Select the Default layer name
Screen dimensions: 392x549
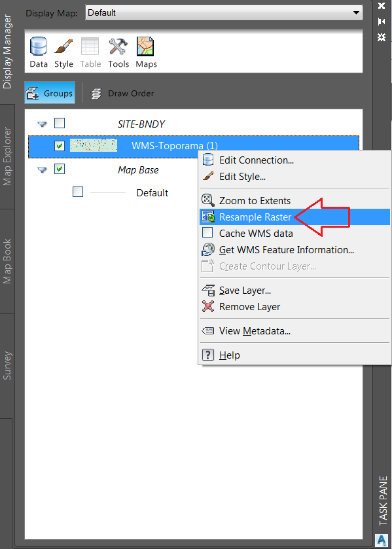pos(152,193)
